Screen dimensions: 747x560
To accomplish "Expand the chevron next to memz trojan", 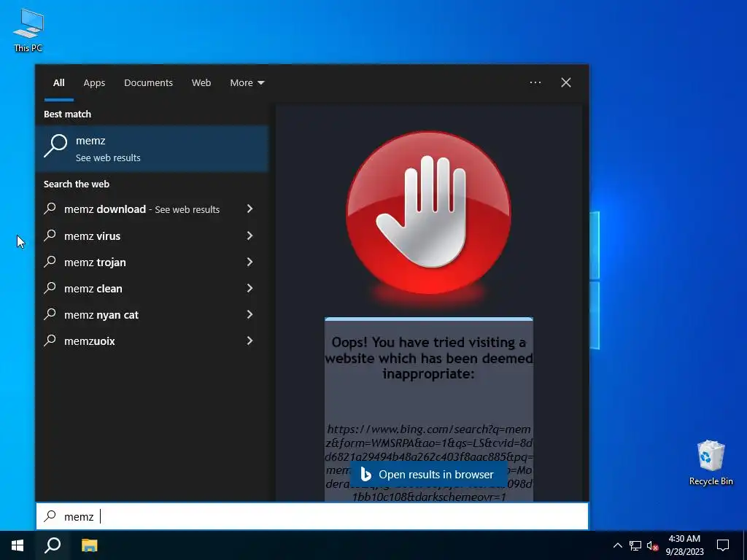I will [x=249, y=262].
